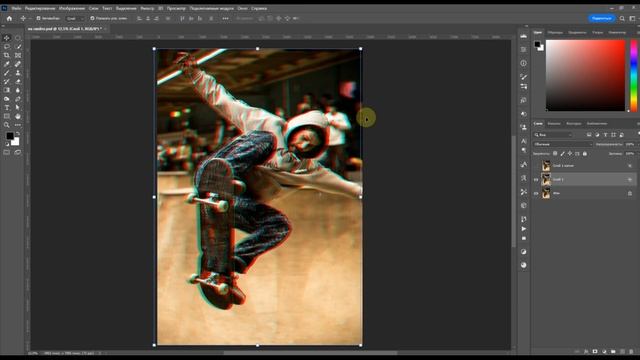The image size is (640, 360).
Task: Change the screen mode icon
Action: pyautogui.click(x=18, y=152)
